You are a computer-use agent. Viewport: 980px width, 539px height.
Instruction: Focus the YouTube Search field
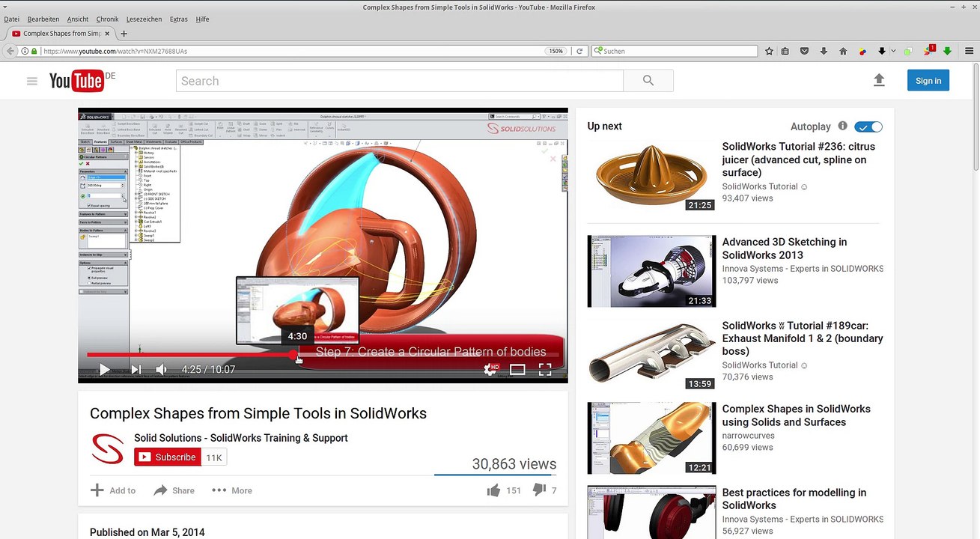click(399, 81)
